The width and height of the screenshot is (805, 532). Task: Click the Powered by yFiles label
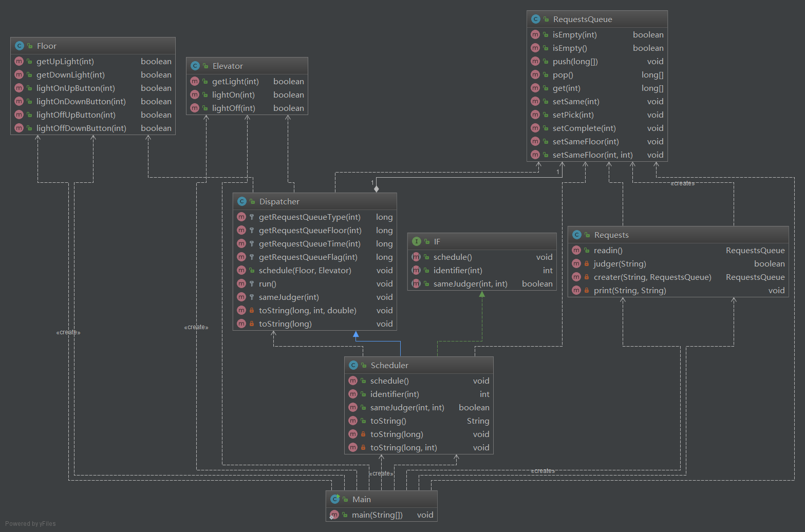tap(30, 523)
